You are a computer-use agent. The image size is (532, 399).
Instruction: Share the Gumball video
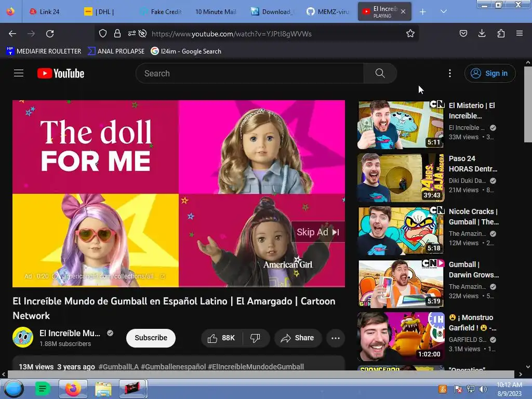298,338
